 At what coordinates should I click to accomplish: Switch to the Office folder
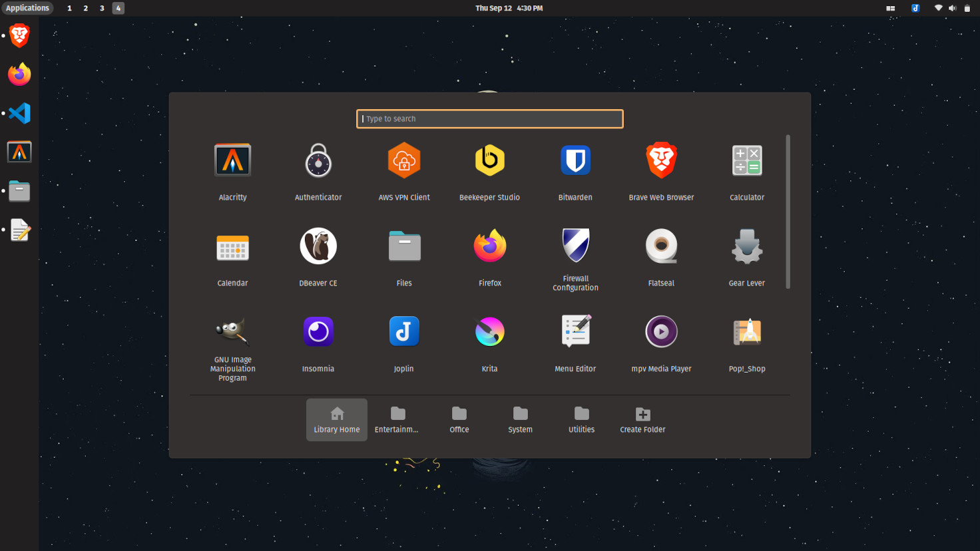coord(459,420)
